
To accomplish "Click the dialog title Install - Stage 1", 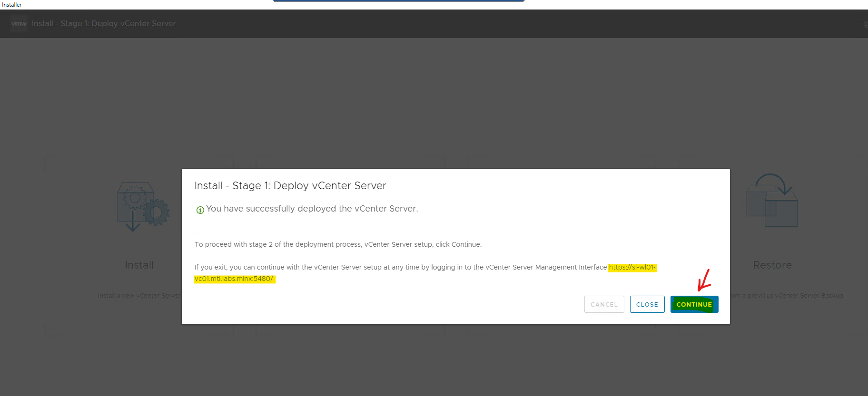I will coord(290,185).
